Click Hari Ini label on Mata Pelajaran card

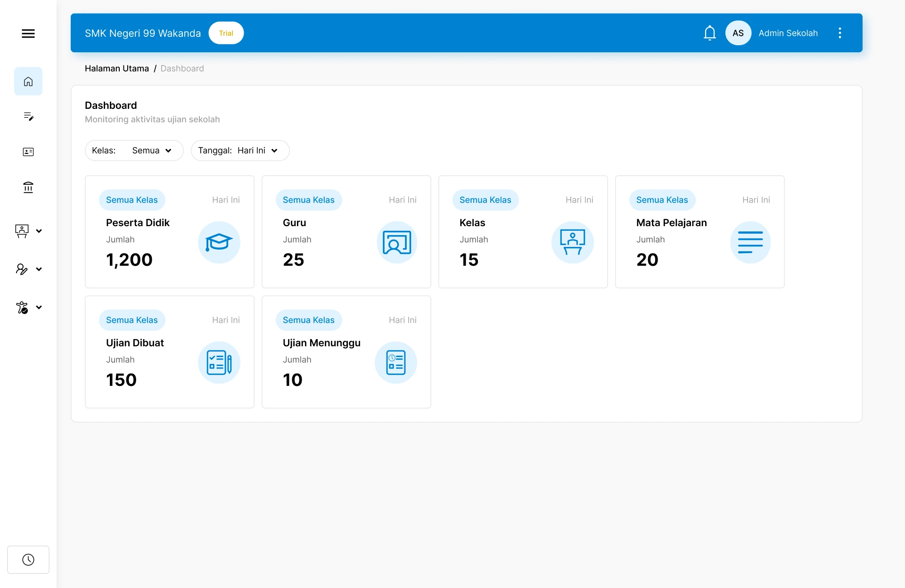point(756,200)
